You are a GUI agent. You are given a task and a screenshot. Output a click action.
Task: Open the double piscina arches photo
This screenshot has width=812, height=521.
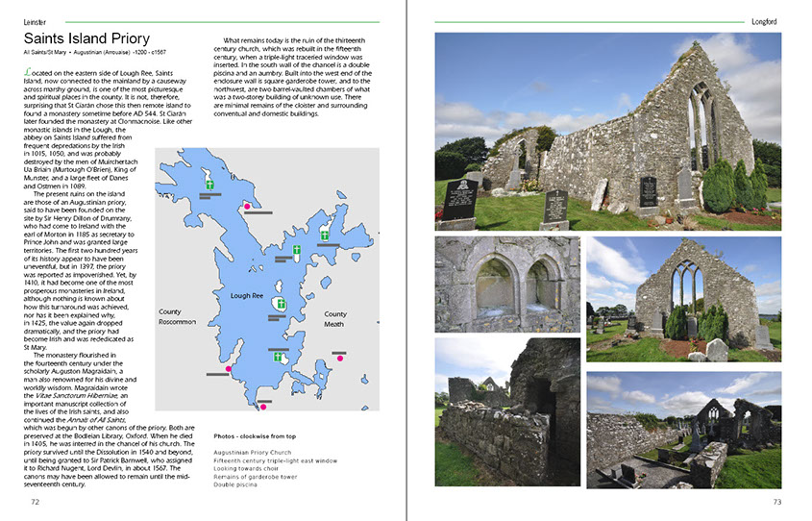click(x=506, y=284)
